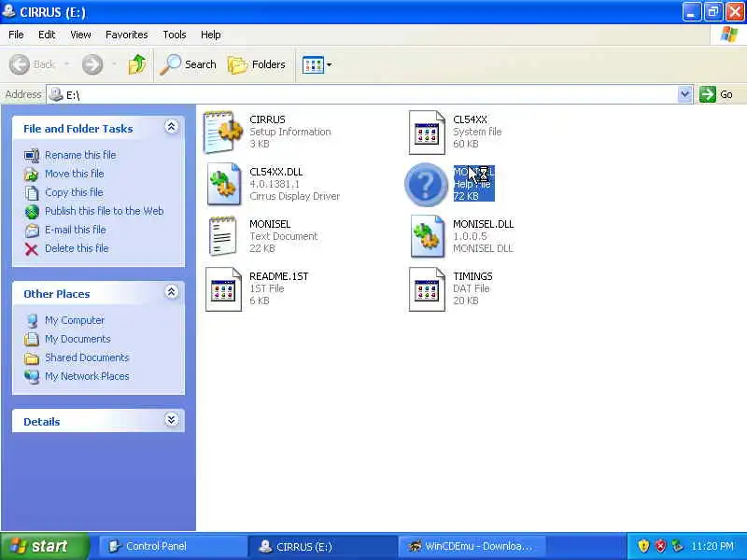
Task: Click the Up folder toolbar icon
Action: (137, 64)
